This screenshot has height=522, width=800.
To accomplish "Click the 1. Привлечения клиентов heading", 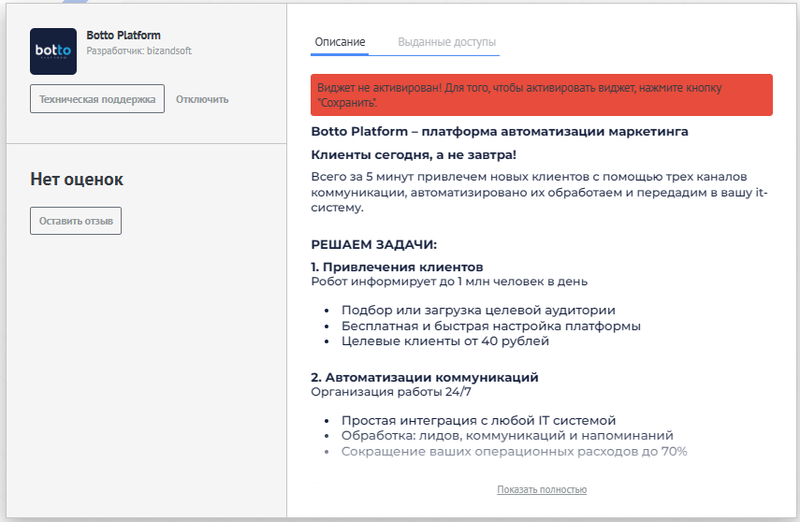I will tap(397, 267).
